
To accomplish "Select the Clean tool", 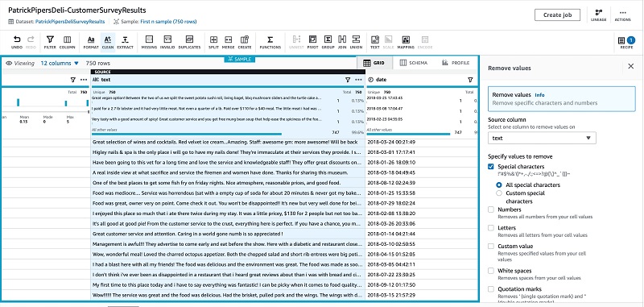I will pos(108,42).
